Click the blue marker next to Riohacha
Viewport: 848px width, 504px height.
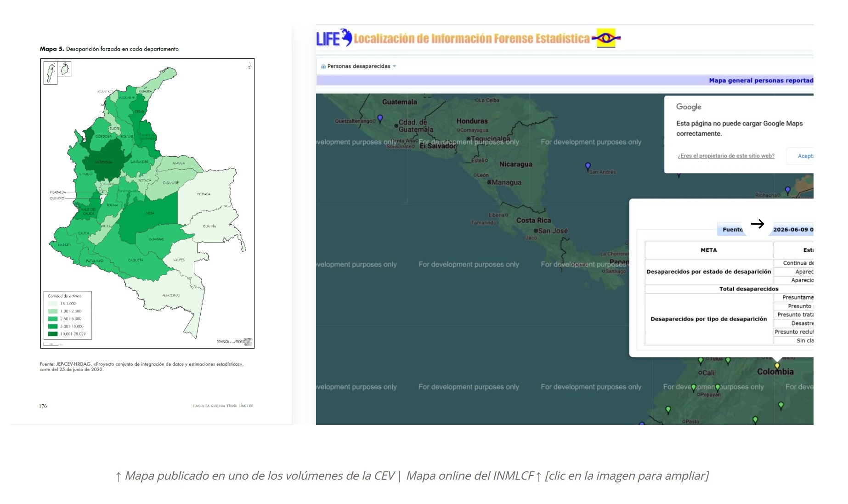coord(788,190)
